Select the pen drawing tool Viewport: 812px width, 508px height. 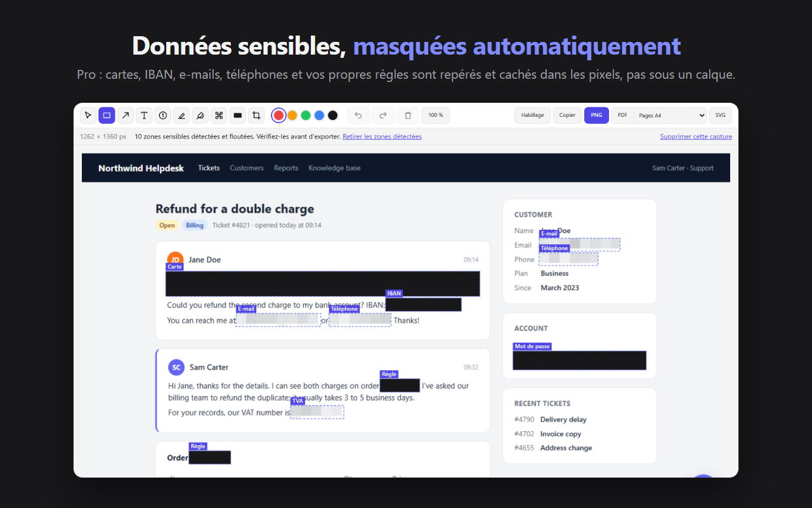[200, 116]
